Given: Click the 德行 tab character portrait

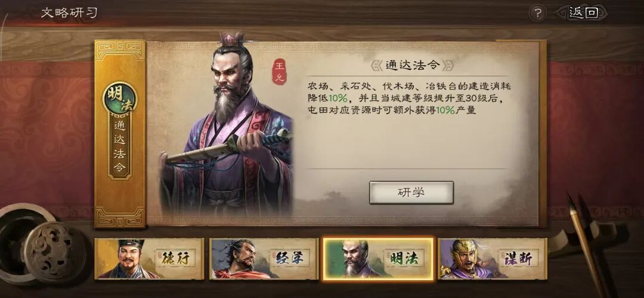Looking at the screenshot, I should point(128,259).
